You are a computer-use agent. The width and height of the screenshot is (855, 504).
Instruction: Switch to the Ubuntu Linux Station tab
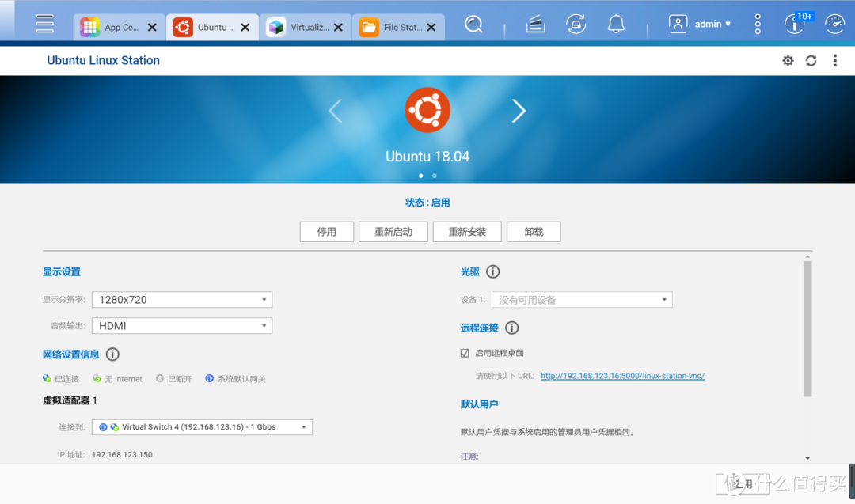(213, 27)
